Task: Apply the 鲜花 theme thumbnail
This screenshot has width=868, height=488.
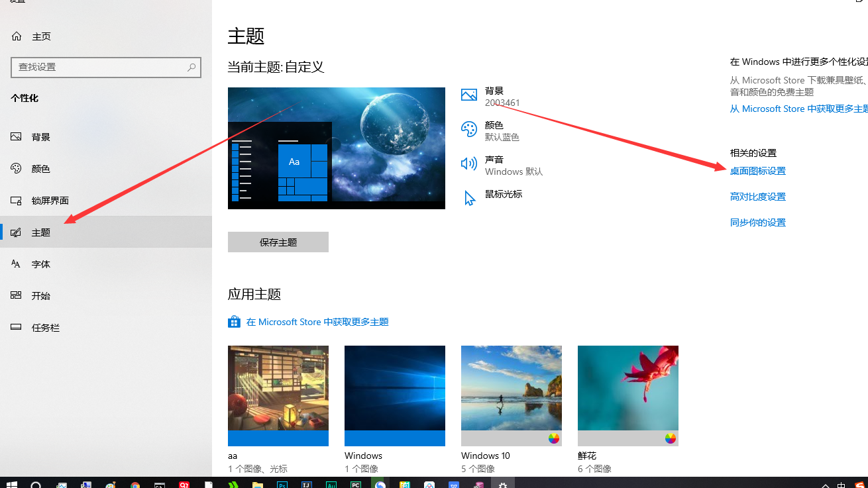Action: click(x=628, y=396)
